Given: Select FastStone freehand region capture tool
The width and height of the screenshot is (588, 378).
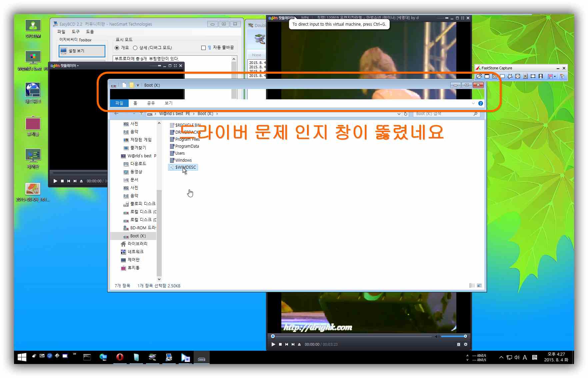Looking at the screenshot, I should coord(510,76).
